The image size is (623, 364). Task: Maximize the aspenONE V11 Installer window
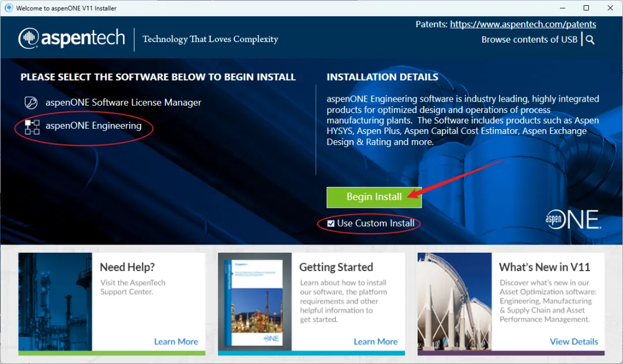click(x=586, y=8)
